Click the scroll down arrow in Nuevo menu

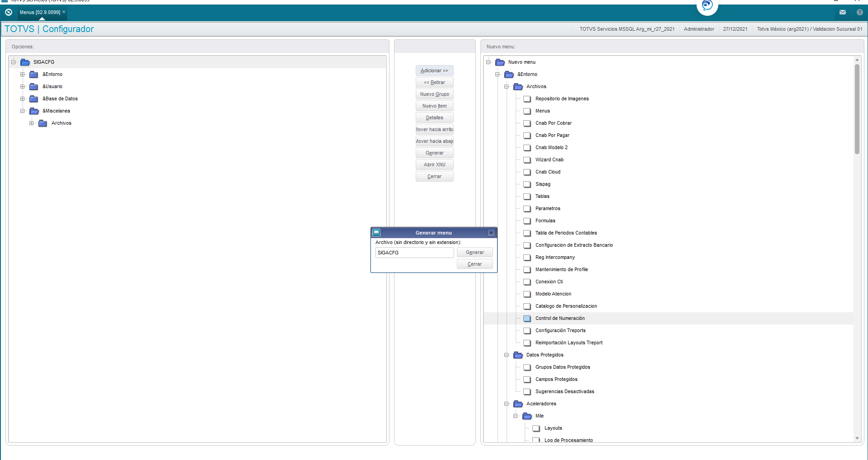857,438
